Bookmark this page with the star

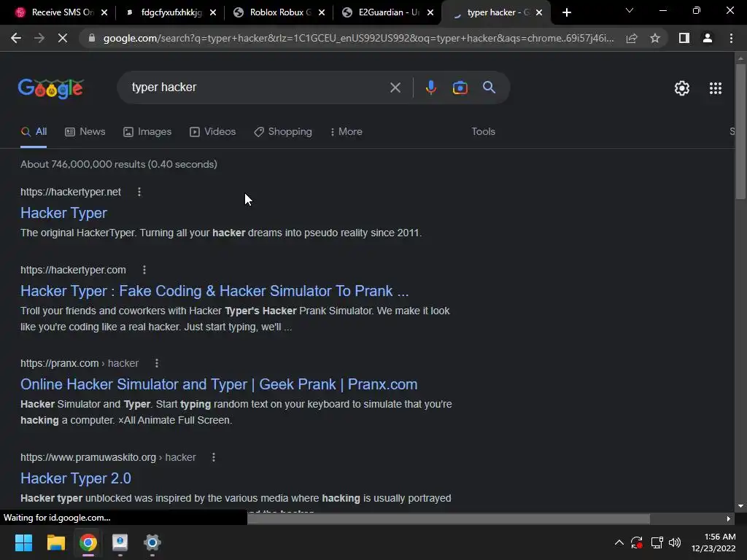655,38
